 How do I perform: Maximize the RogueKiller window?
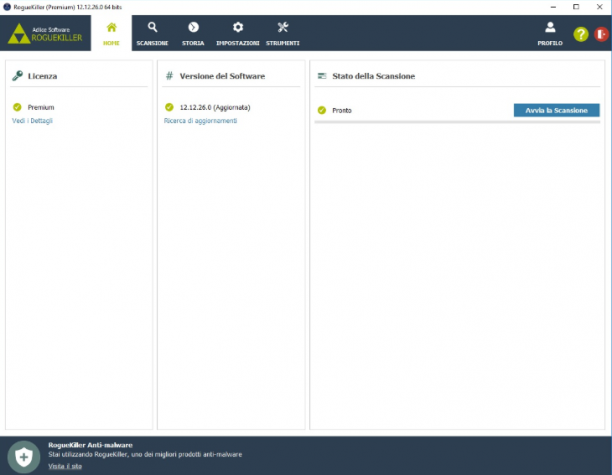point(576,7)
